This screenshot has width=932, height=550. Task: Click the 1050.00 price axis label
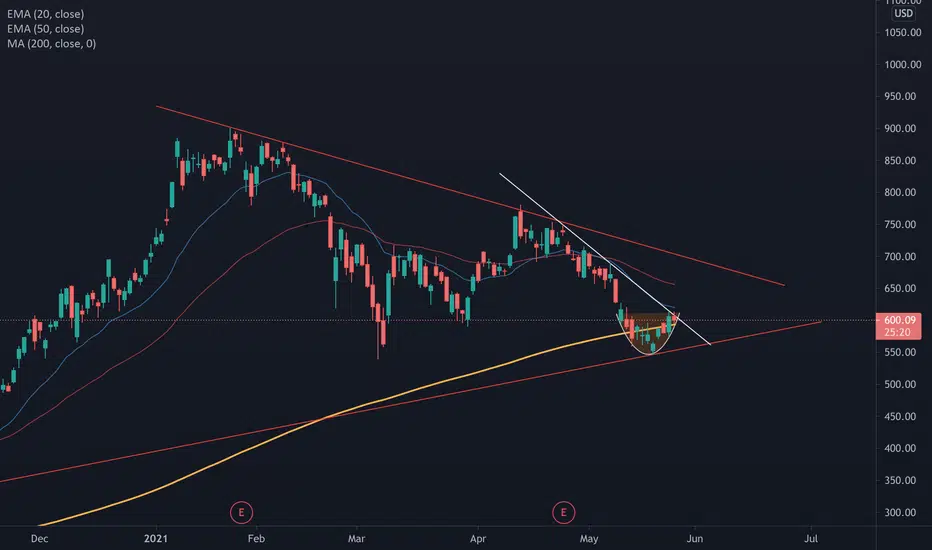(903, 33)
